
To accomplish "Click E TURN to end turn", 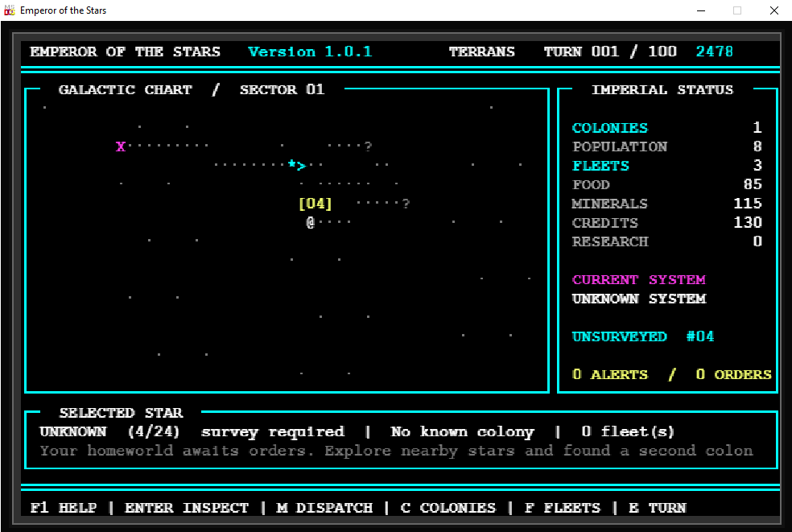I will pyautogui.click(x=657, y=508).
